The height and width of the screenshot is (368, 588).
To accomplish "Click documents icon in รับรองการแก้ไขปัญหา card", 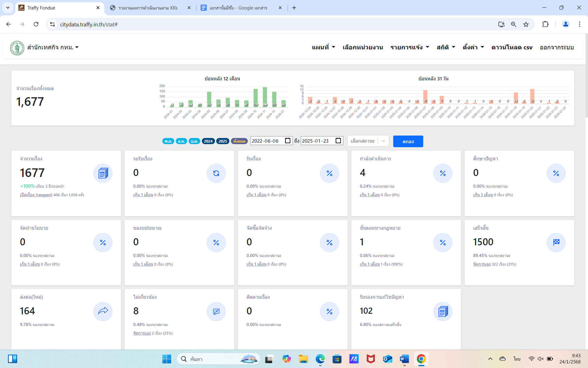I will 443,311.
